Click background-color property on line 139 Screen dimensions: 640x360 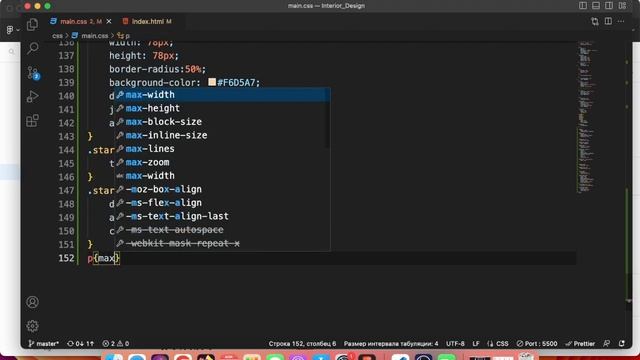tap(152, 82)
